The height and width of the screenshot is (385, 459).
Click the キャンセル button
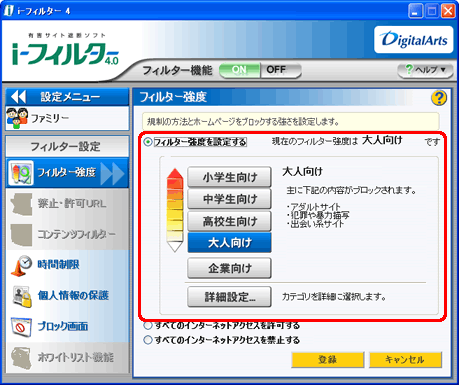pos(405,360)
